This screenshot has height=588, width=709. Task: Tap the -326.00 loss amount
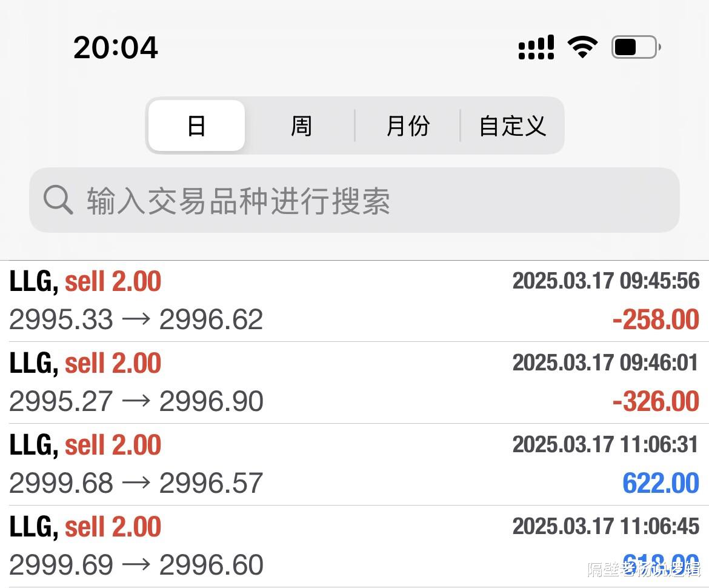coord(656,401)
